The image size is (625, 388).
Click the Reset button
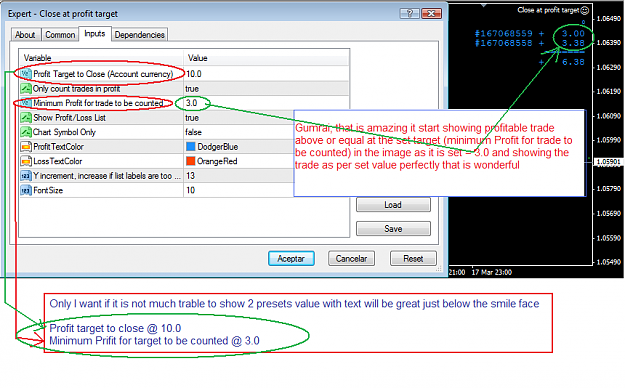(x=413, y=258)
